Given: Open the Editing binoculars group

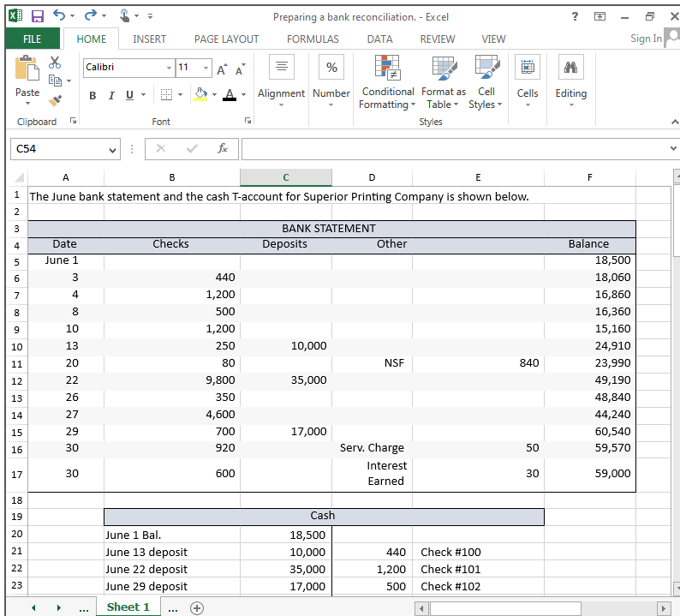Looking at the screenshot, I should (x=570, y=81).
